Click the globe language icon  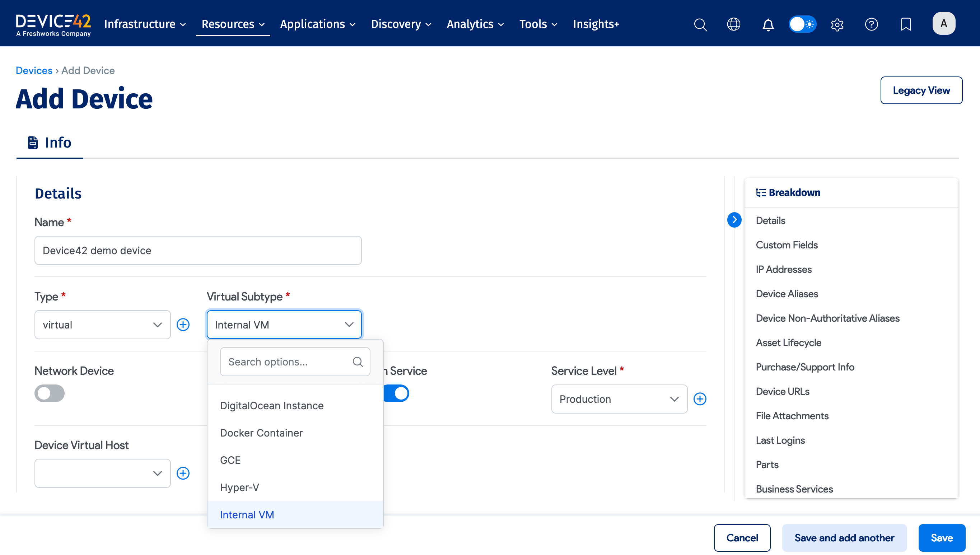click(x=733, y=24)
